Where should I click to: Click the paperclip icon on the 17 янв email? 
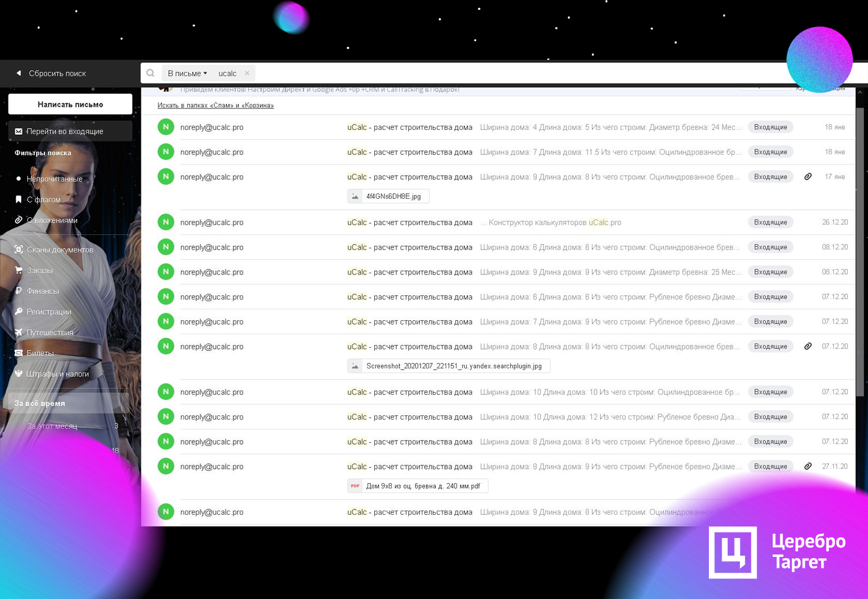[808, 177]
